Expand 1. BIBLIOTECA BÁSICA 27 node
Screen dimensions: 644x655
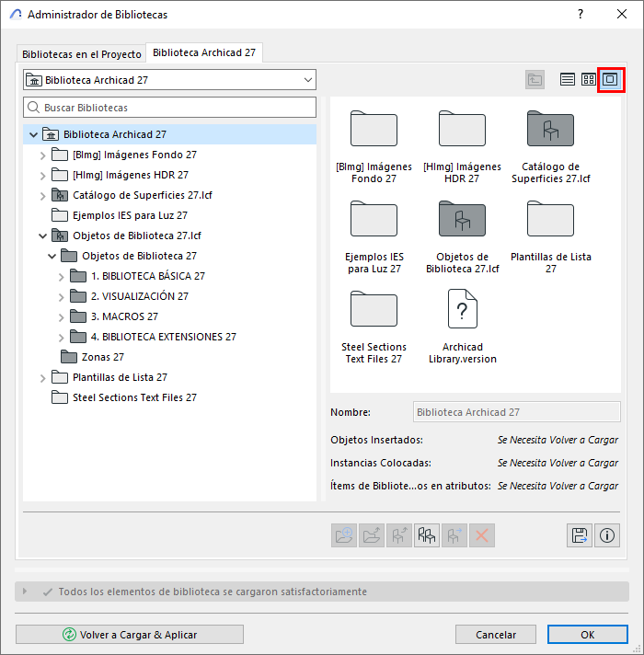[x=61, y=277]
